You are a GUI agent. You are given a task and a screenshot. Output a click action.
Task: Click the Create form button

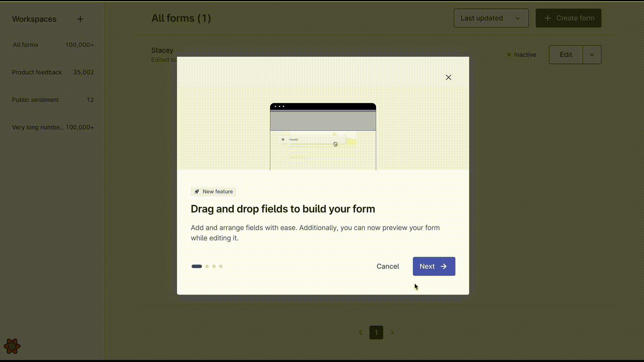568,18
